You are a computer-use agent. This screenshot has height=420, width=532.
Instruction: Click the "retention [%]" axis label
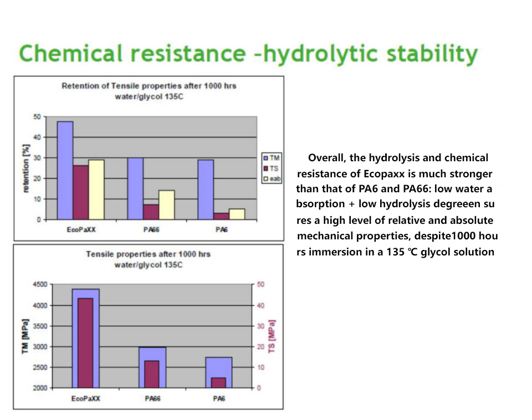tap(26, 168)
